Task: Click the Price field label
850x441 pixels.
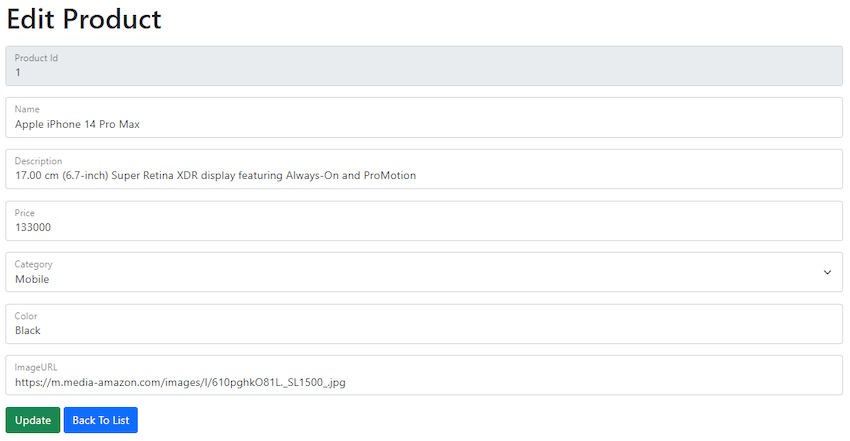Action: [x=25, y=213]
